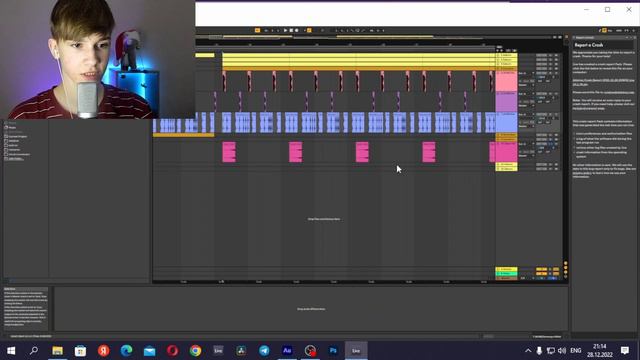The width and height of the screenshot is (640, 360).
Task: Launch Google Chrome from taskbar
Action: (196, 351)
